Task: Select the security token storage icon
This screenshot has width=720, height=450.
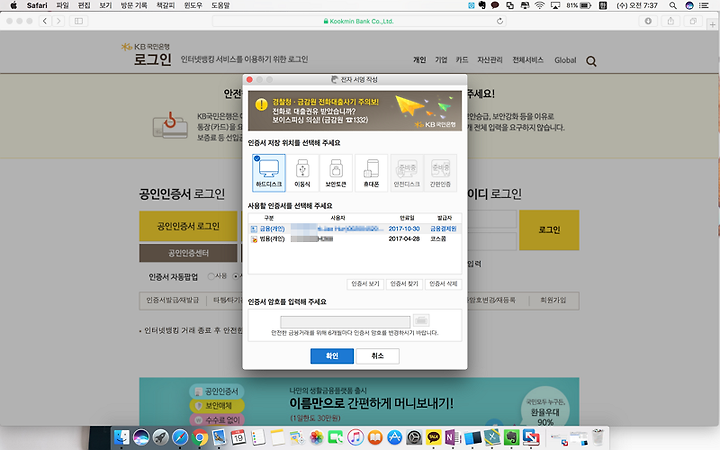Action: (x=336, y=173)
